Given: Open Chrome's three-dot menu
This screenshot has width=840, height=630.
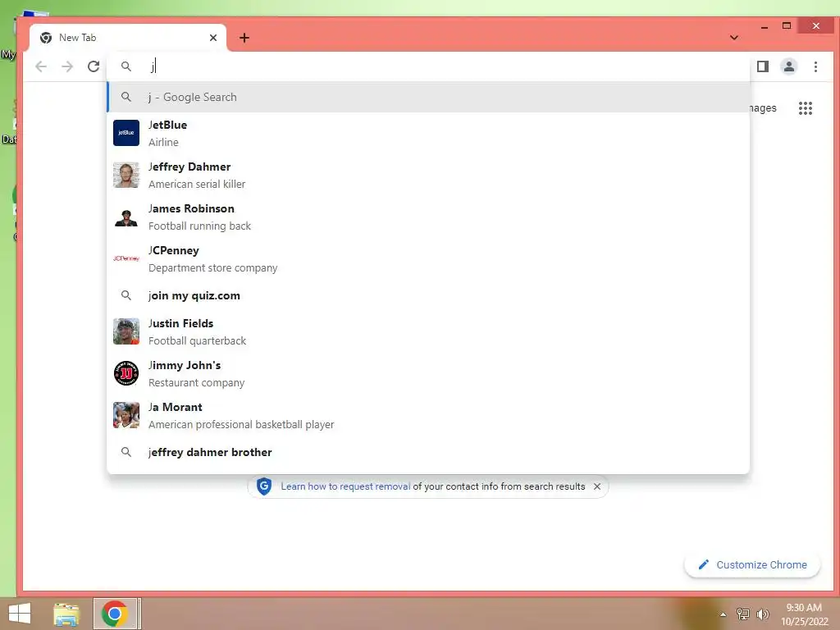Looking at the screenshot, I should pos(815,66).
